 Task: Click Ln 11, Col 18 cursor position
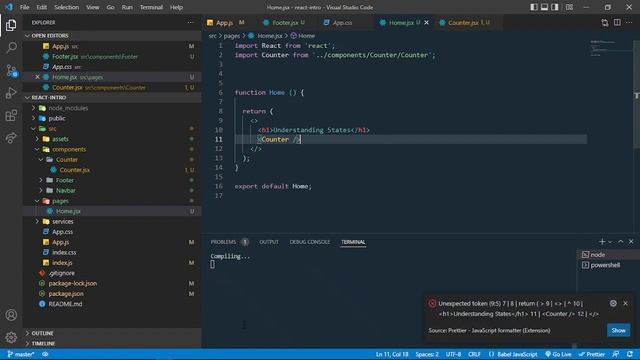click(392, 354)
